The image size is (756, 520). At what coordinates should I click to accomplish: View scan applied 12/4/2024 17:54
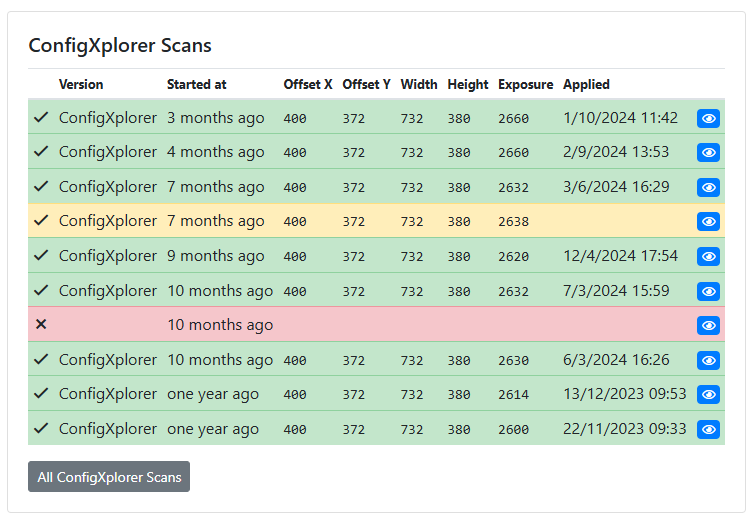pyautogui.click(x=708, y=256)
